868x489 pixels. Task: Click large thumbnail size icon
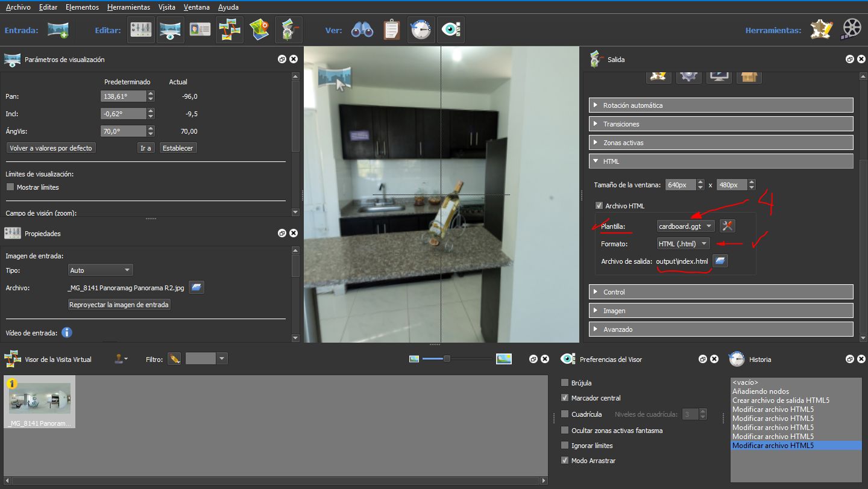pos(504,359)
